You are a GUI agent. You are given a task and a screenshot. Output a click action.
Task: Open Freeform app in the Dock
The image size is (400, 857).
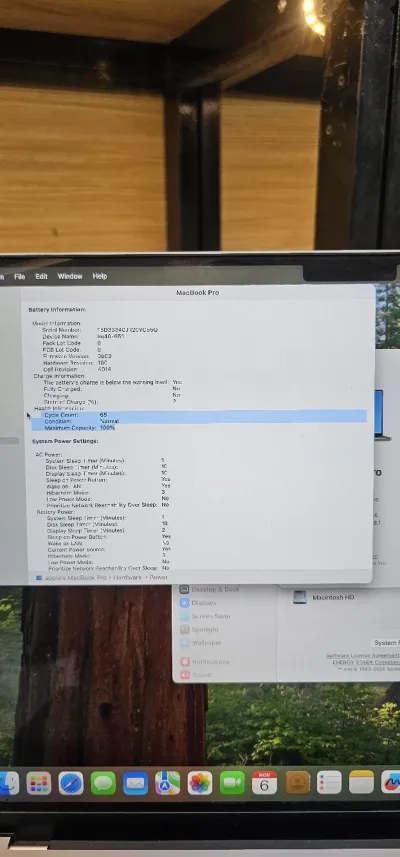click(391, 782)
